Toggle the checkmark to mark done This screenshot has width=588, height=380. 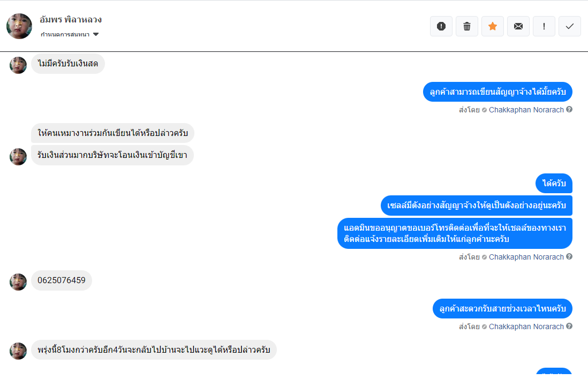tap(570, 26)
